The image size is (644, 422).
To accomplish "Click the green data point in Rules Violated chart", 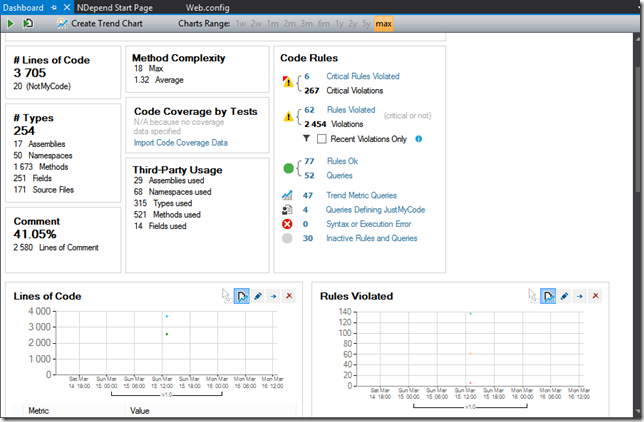I will click(x=470, y=314).
